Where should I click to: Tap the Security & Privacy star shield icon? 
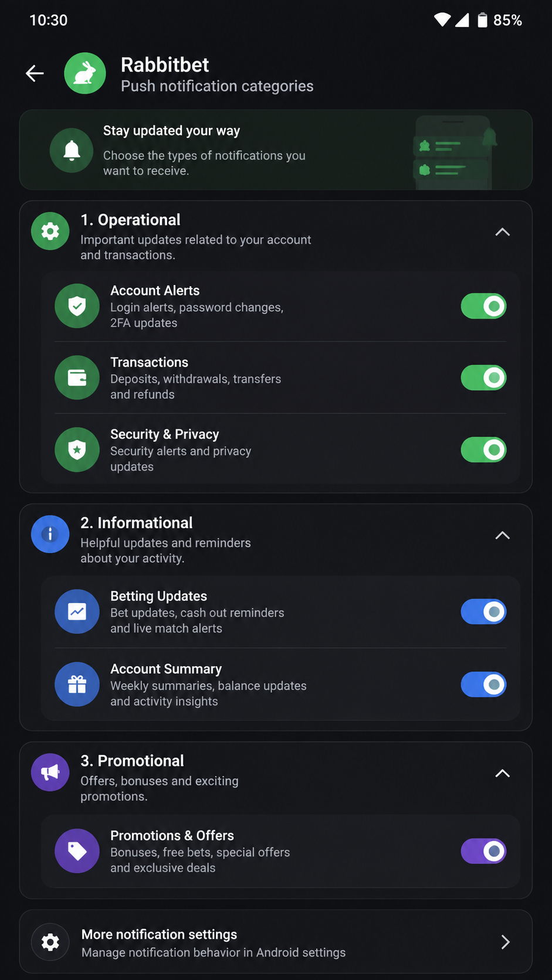pyautogui.click(x=77, y=450)
